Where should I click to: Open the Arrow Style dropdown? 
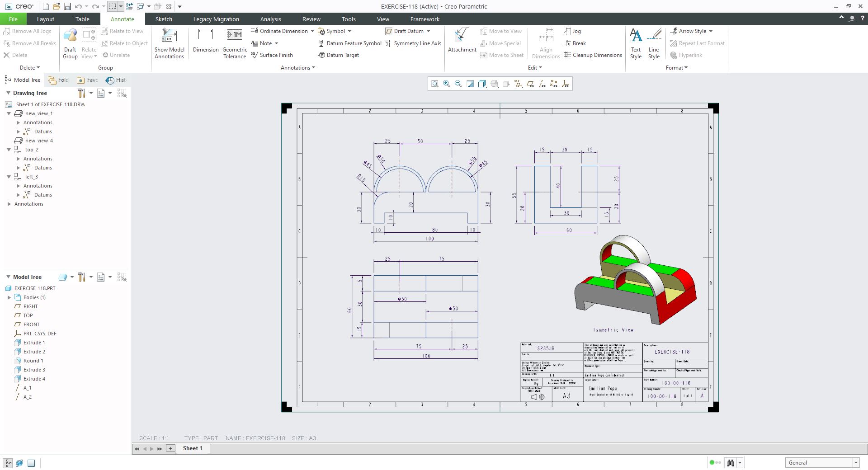(x=711, y=31)
